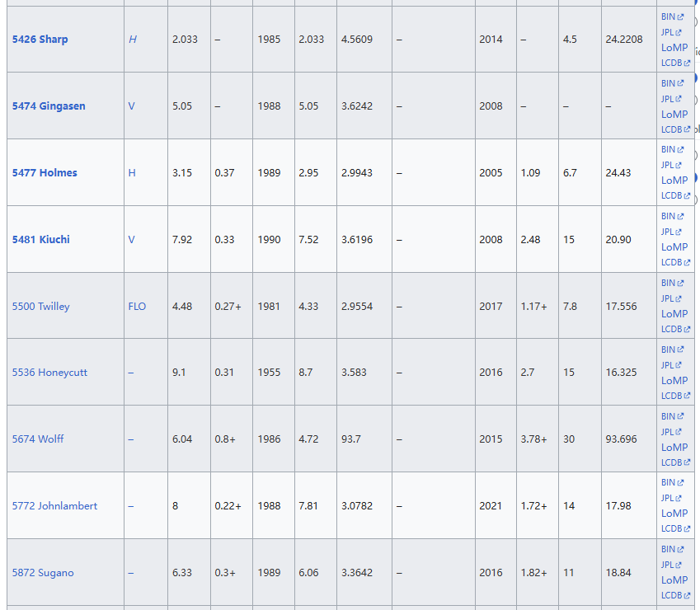Go to the 5477 Holmes page

pos(45,173)
